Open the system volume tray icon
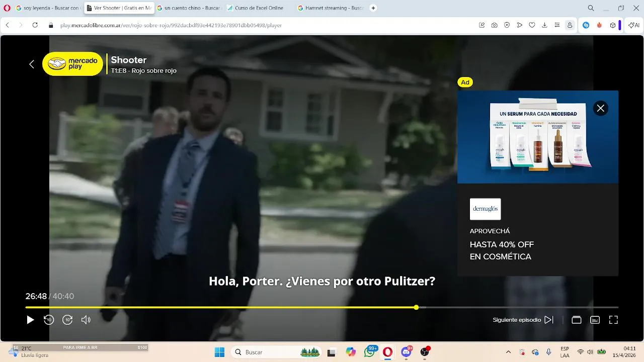Image resolution: width=644 pixels, height=362 pixels. click(590, 352)
